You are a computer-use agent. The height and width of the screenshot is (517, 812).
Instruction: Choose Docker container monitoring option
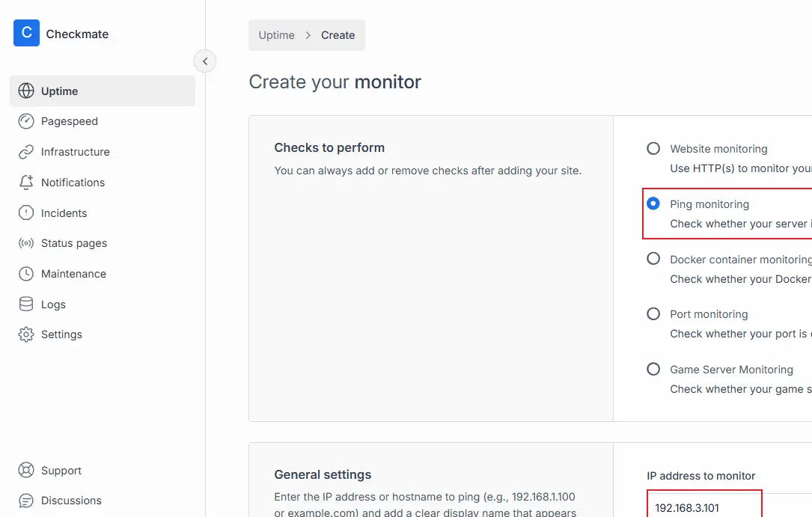pyautogui.click(x=653, y=259)
